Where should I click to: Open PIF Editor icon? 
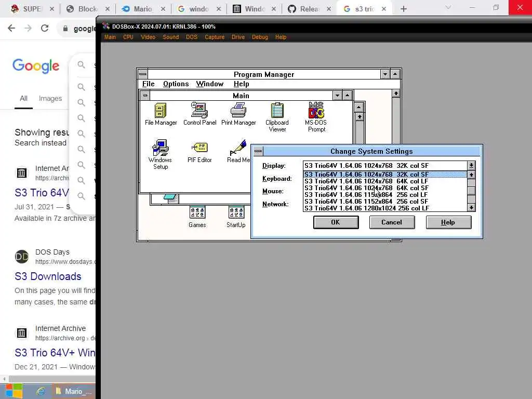pos(199,152)
